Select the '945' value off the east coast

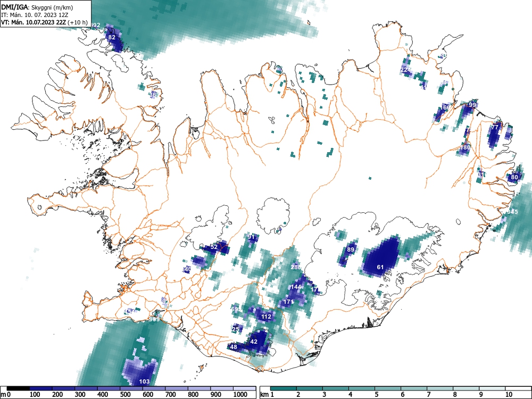coord(513,212)
